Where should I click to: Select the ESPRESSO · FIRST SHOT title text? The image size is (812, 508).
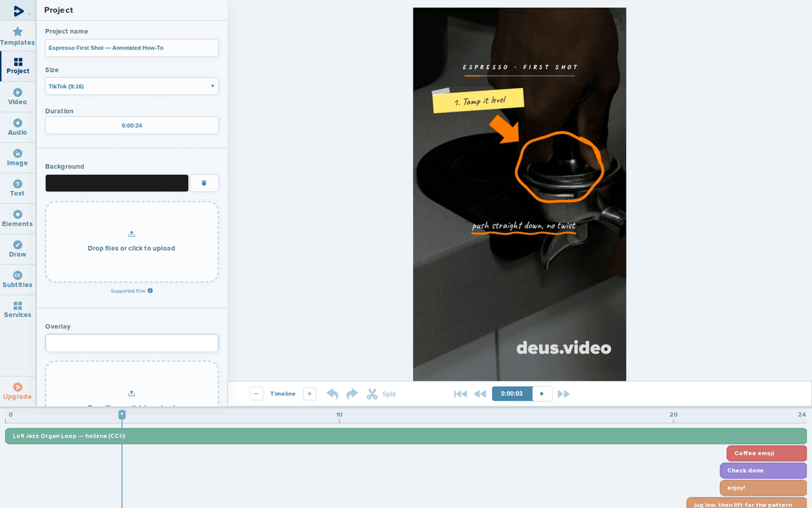point(520,67)
